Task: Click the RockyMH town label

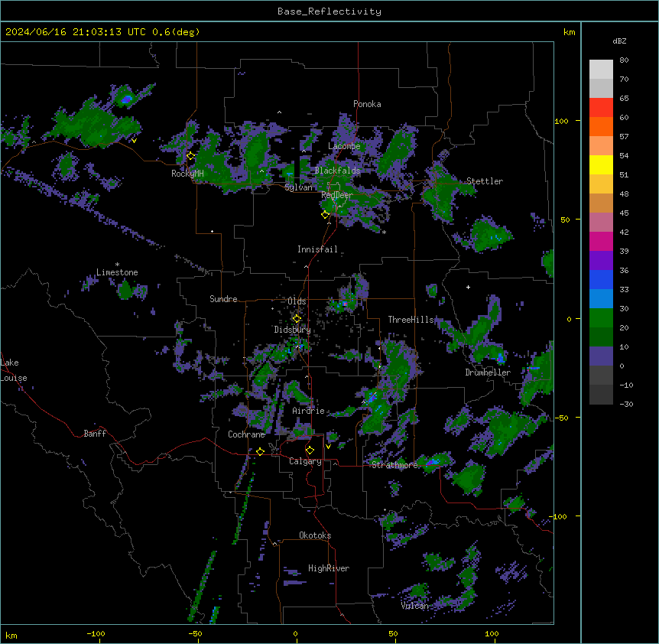Action: click(x=187, y=174)
